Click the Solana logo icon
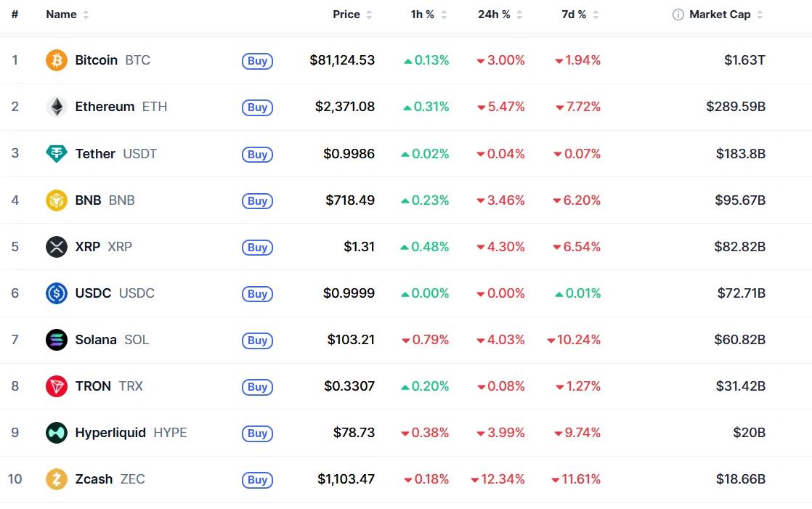This screenshot has width=812, height=509. click(x=57, y=340)
